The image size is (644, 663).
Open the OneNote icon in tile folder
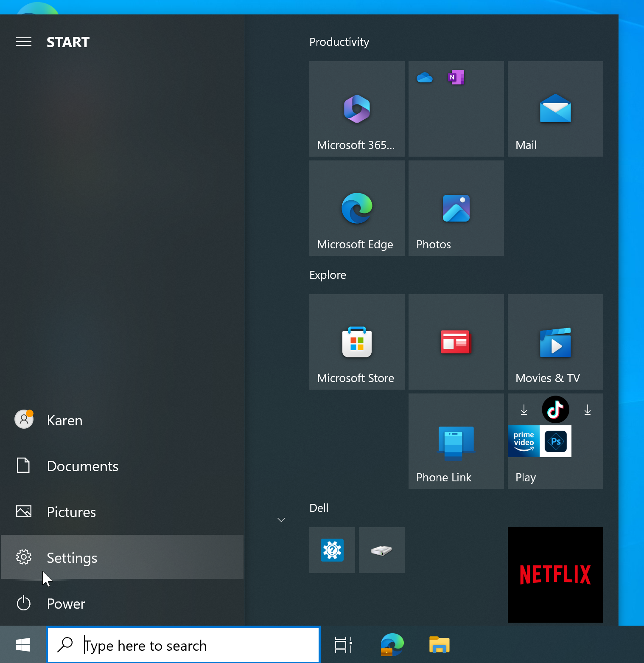click(x=456, y=78)
